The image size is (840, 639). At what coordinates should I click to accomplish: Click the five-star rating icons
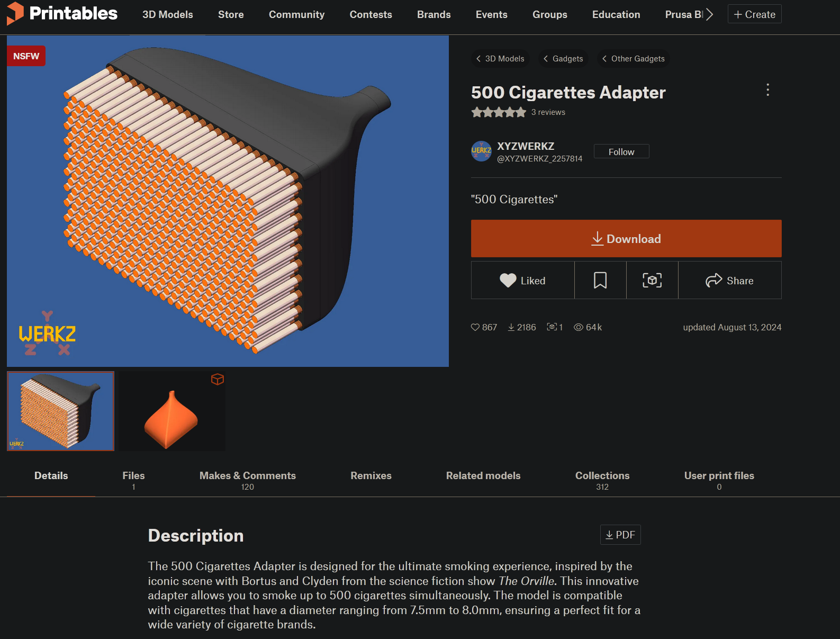pyautogui.click(x=499, y=112)
